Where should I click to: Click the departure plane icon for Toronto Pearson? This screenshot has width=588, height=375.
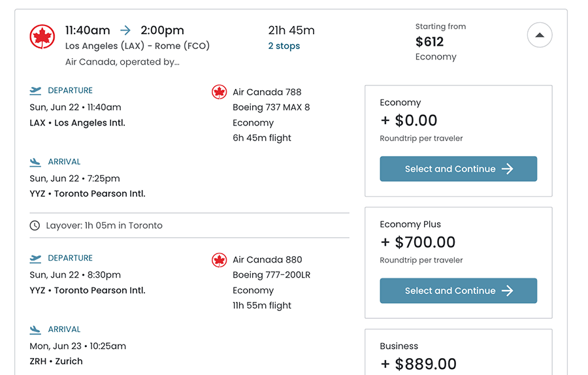click(36, 259)
